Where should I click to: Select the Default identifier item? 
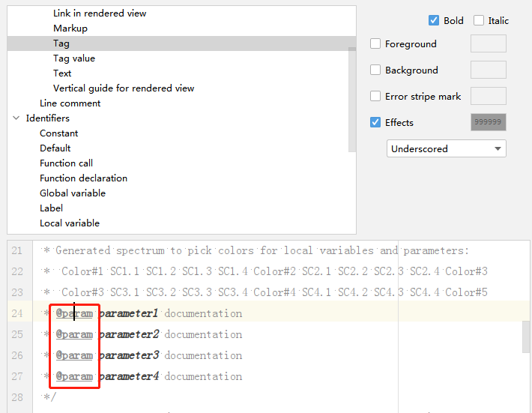(x=55, y=148)
